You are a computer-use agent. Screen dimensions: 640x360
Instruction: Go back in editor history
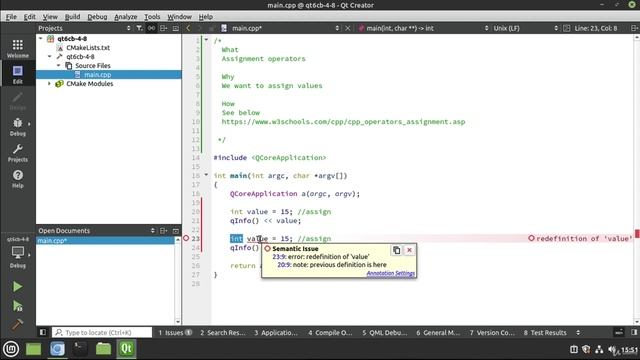coord(188,28)
